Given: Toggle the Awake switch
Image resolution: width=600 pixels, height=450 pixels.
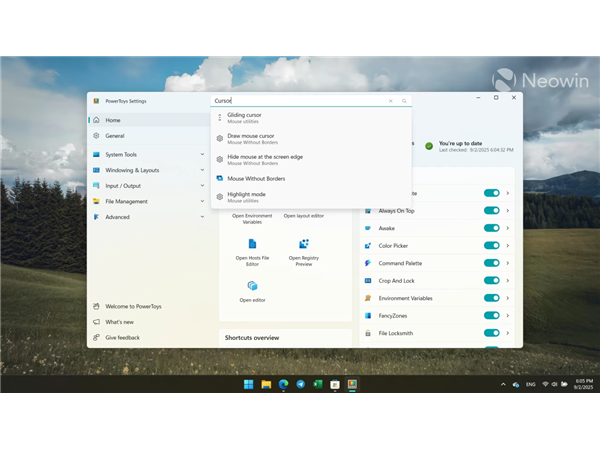Looking at the screenshot, I should coord(492,228).
